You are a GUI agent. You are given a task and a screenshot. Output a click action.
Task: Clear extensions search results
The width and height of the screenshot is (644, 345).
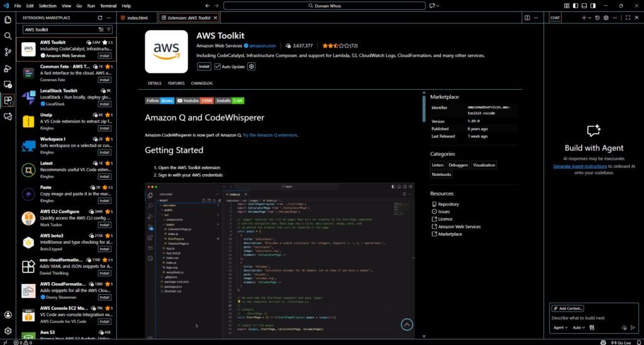tap(101, 30)
